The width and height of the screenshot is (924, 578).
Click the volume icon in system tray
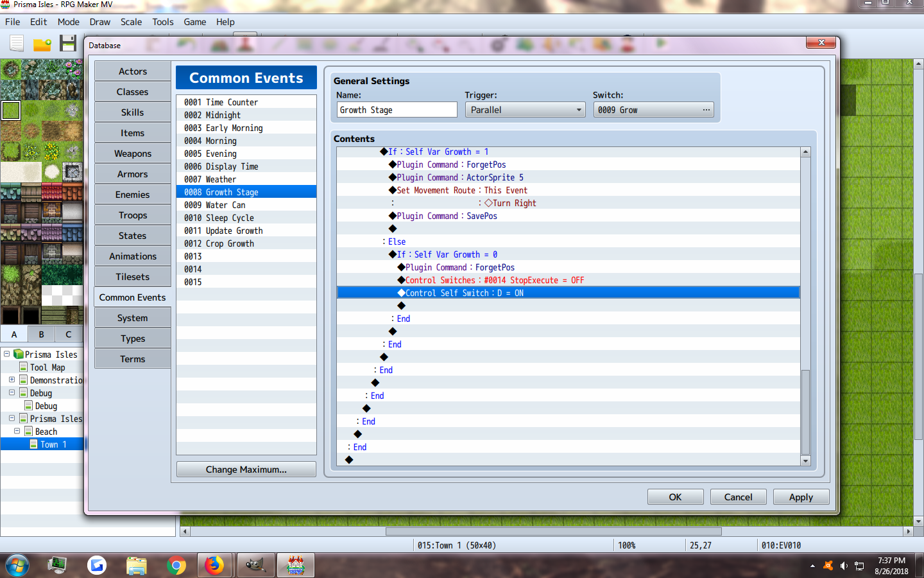(844, 566)
